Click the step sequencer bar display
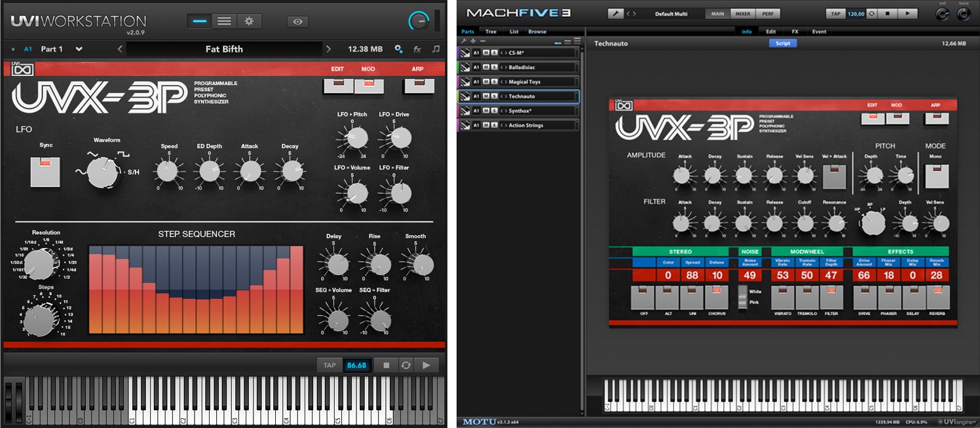 [196, 290]
